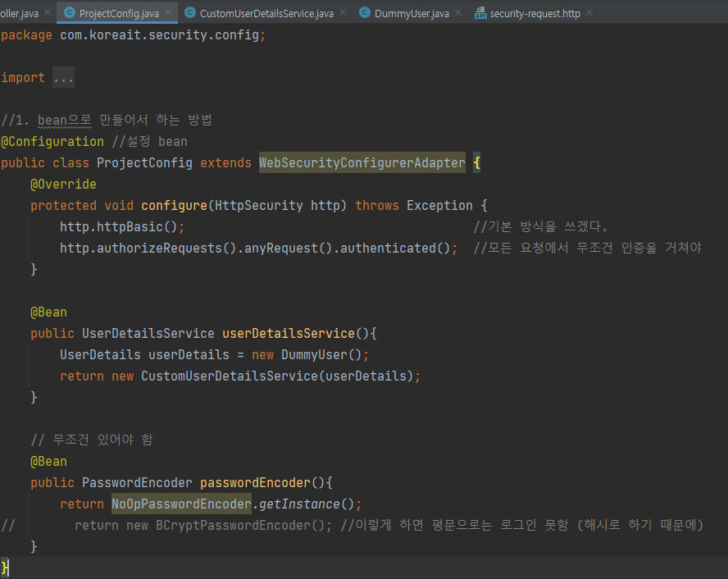Close the CustomUserDetailsService.java tab
This screenshot has height=579, width=728.
pos(343,12)
